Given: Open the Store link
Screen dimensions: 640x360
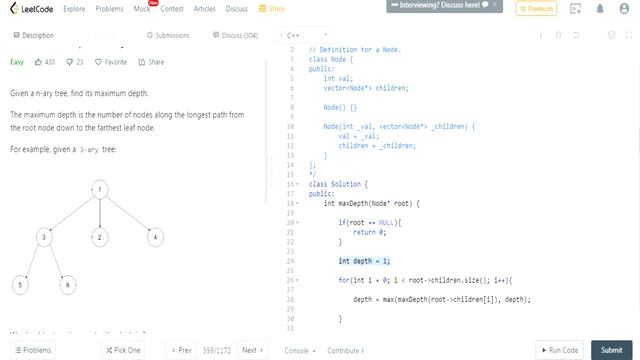Looking at the screenshot, I should tap(272, 9).
